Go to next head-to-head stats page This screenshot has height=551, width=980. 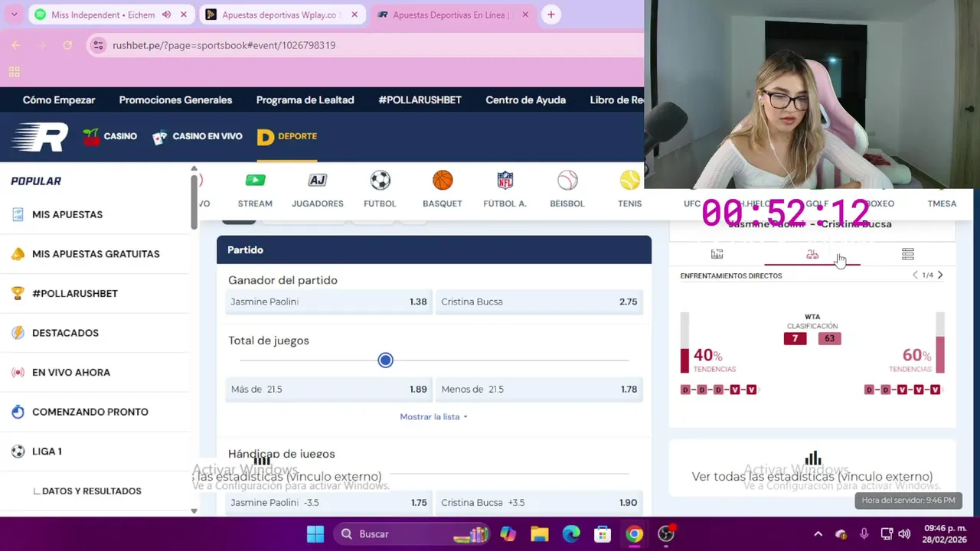[940, 275]
